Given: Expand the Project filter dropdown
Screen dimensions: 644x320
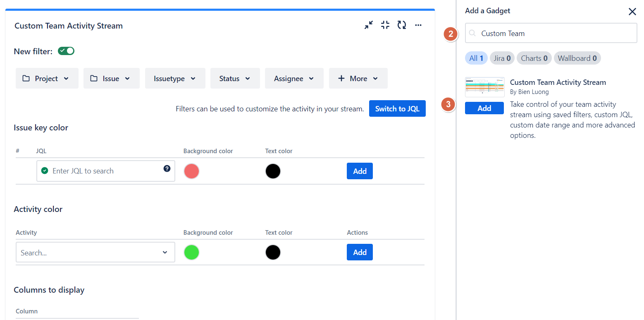Looking at the screenshot, I should click(47, 79).
